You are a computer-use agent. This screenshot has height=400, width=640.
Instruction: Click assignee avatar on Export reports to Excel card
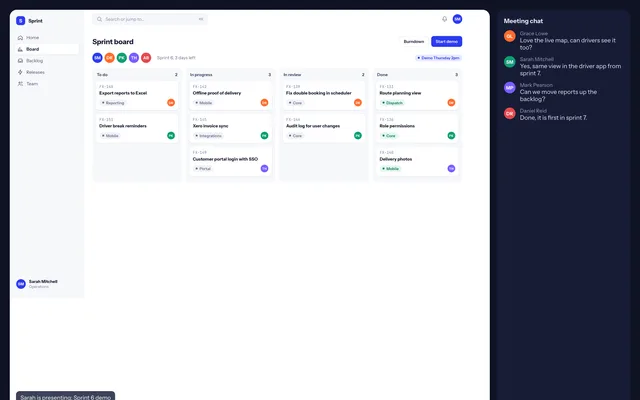pos(171,102)
